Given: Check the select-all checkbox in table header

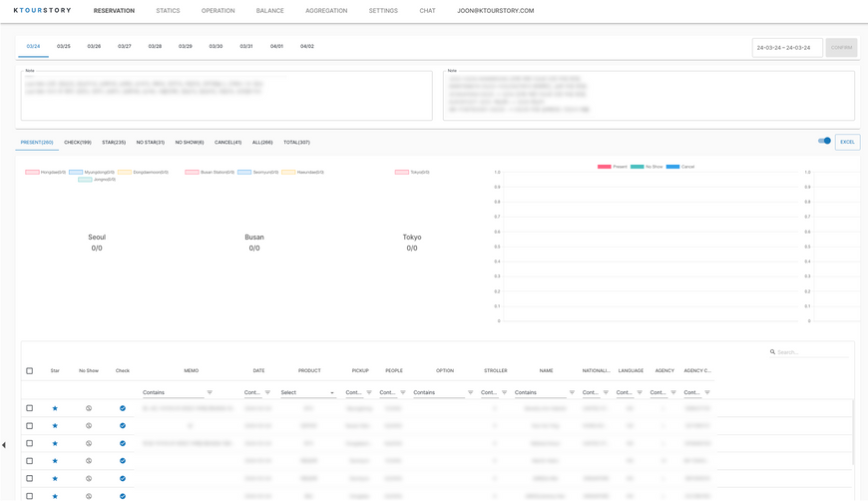Looking at the screenshot, I should 30,370.
